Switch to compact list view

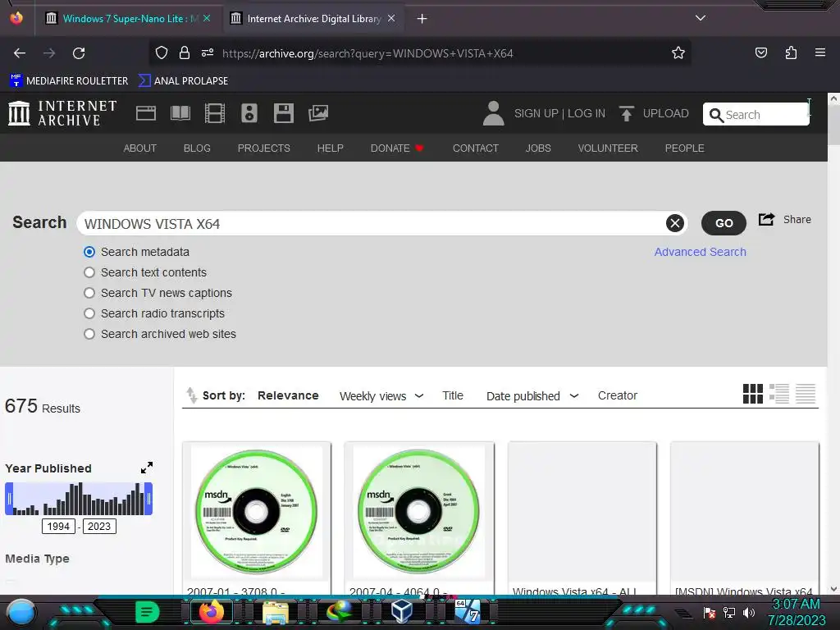pyautogui.click(x=806, y=394)
